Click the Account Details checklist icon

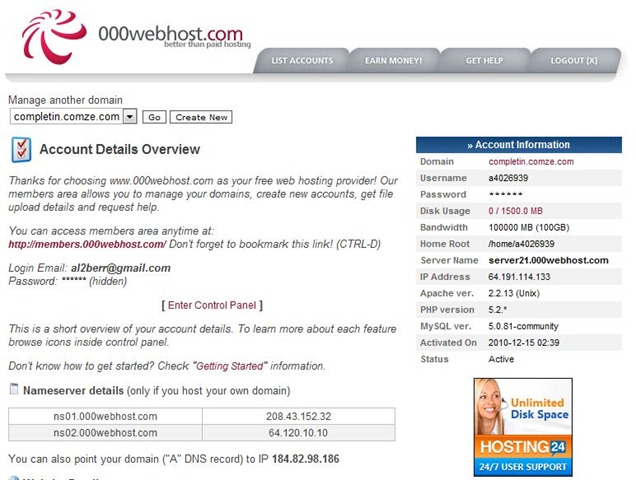[21, 150]
